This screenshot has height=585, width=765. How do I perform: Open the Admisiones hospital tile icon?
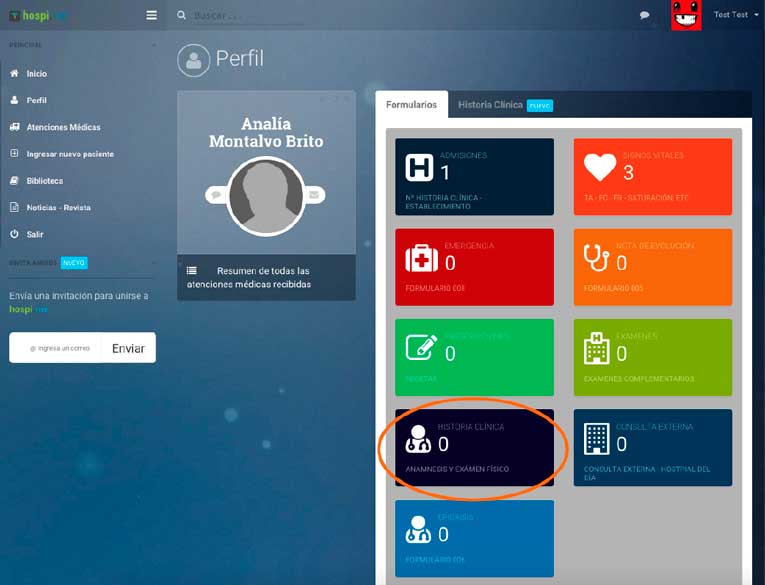[419, 168]
